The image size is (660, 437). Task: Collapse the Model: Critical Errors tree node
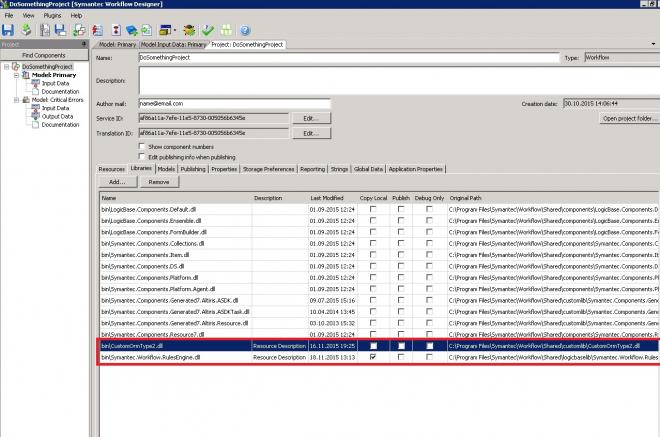point(16,100)
